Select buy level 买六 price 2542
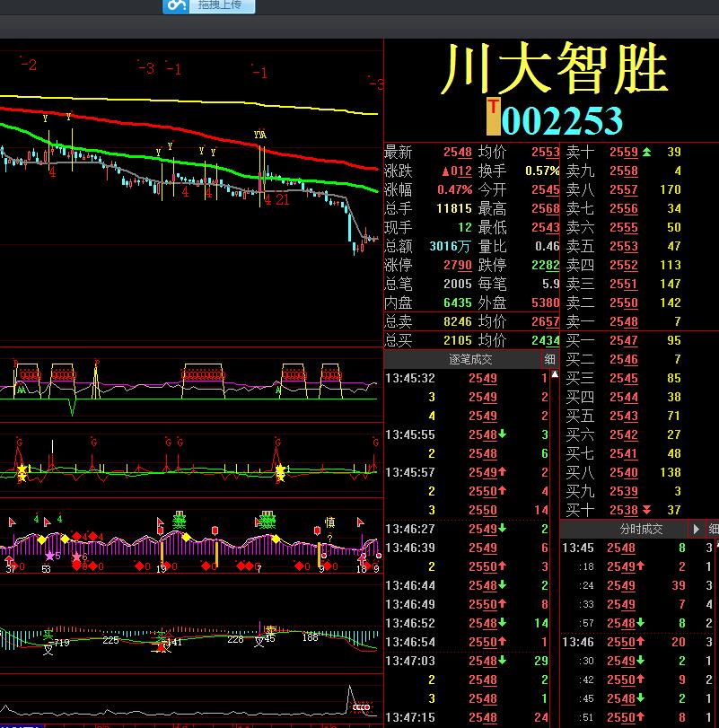 [623, 435]
